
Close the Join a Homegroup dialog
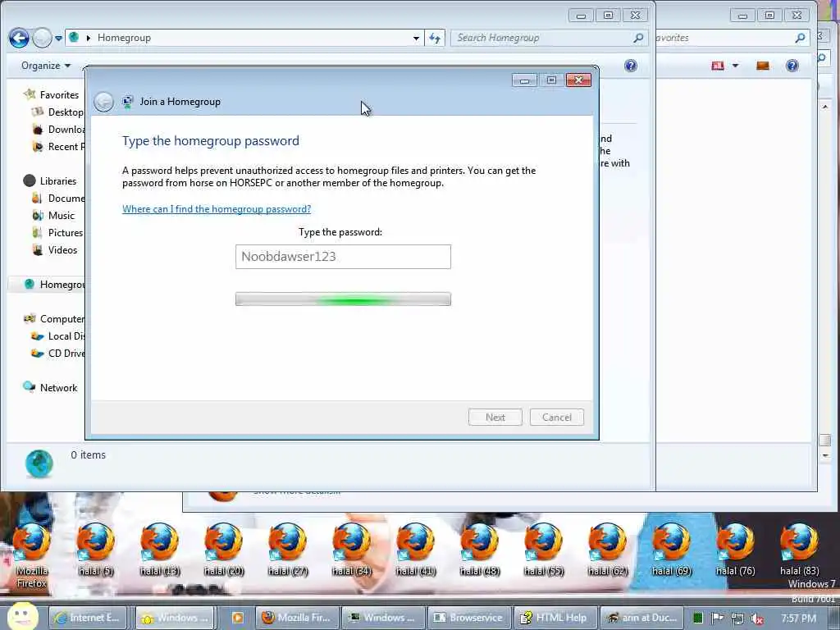(578, 80)
